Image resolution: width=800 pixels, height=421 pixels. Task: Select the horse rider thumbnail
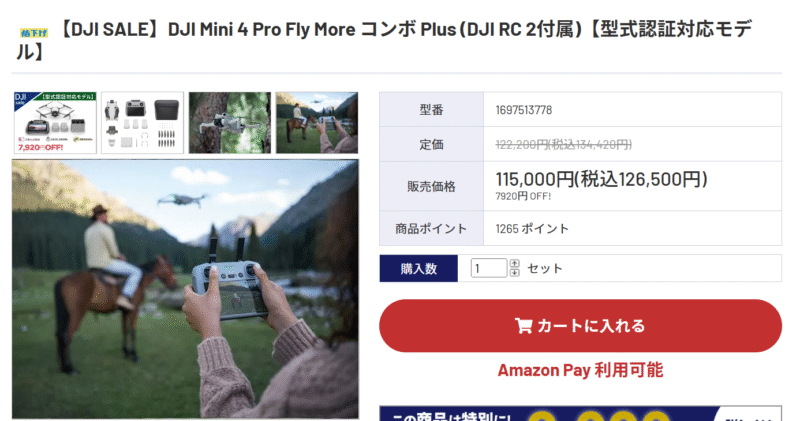(x=317, y=122)
